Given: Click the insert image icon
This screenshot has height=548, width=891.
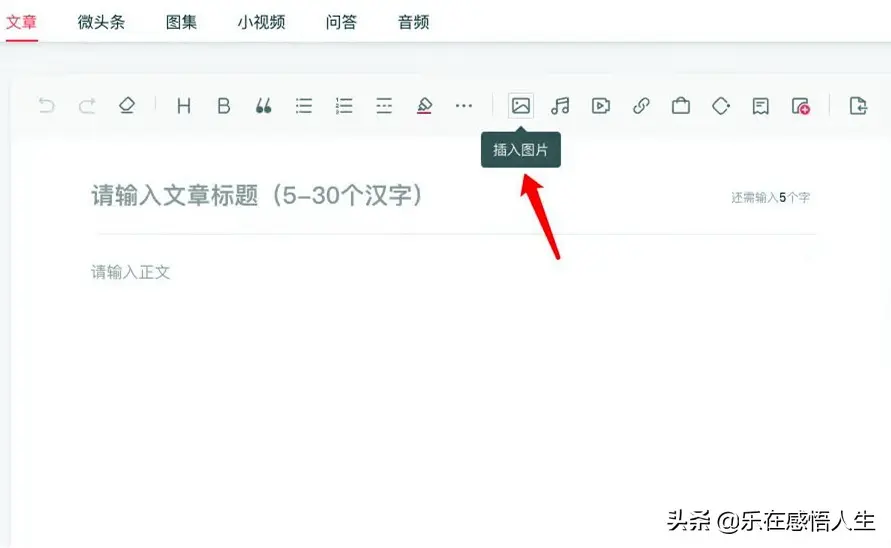Looking at the screenshot, I should point(520,106).
